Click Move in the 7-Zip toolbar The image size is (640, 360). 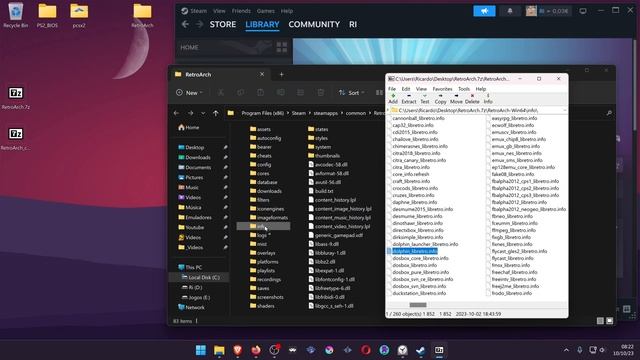456,98
